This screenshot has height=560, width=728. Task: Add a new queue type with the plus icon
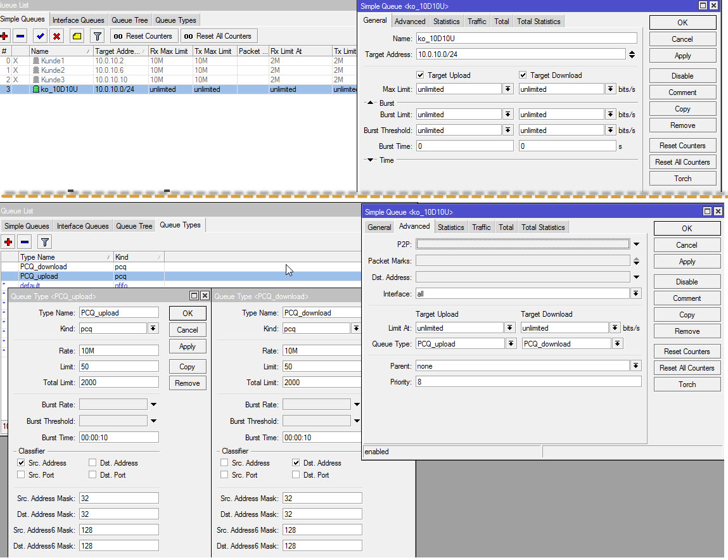(8, 241)
